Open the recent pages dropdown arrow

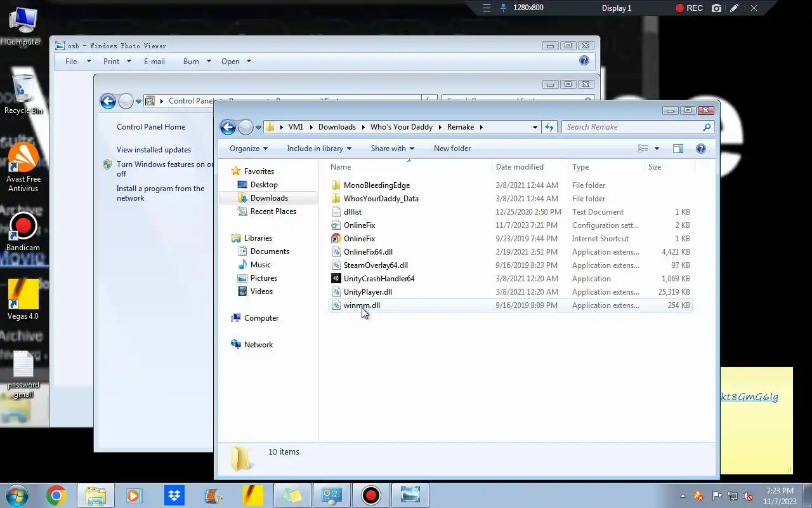pyautogui.click(x=258, y=128)
